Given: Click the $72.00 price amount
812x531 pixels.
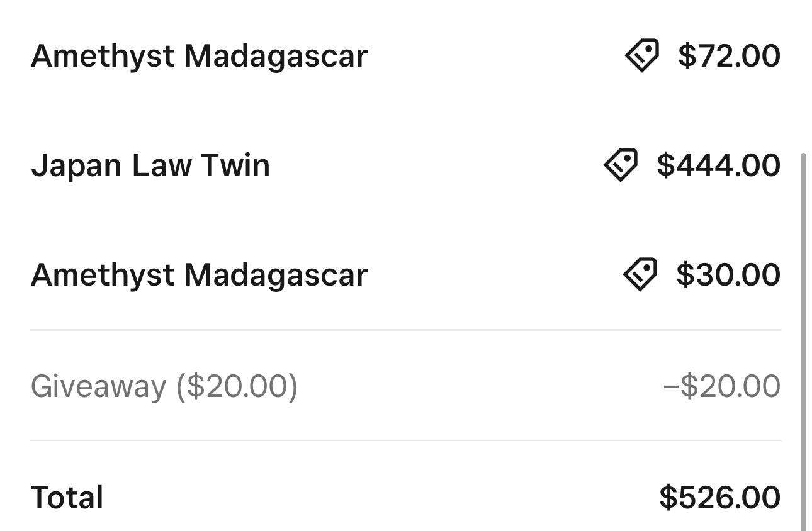Looking at the screenshot, I should (x=729, y=56).
